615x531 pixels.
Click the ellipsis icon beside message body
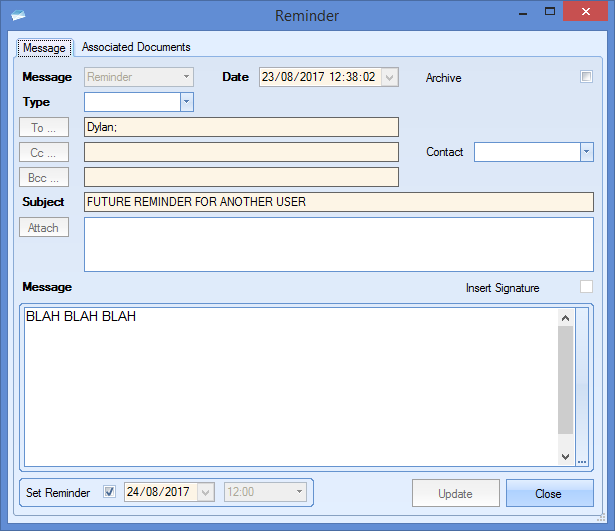click(582, 461)
